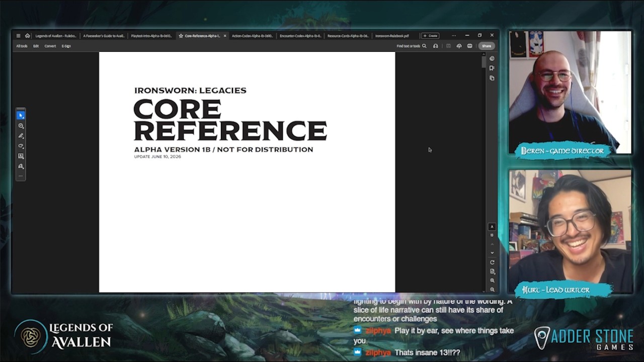
Task: Open the All tools menu
Action: (22, 46)
